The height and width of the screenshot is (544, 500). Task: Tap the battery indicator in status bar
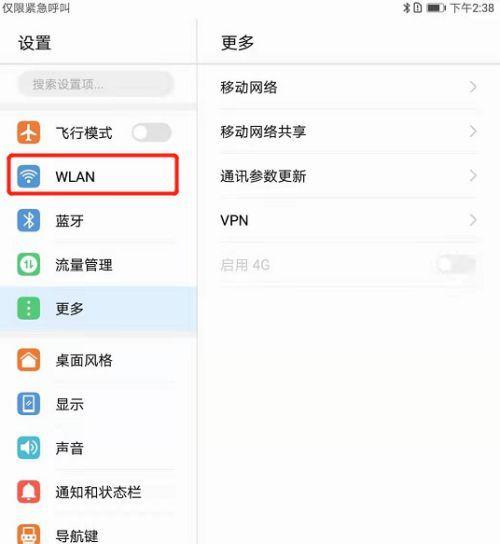tap(435, 8)
